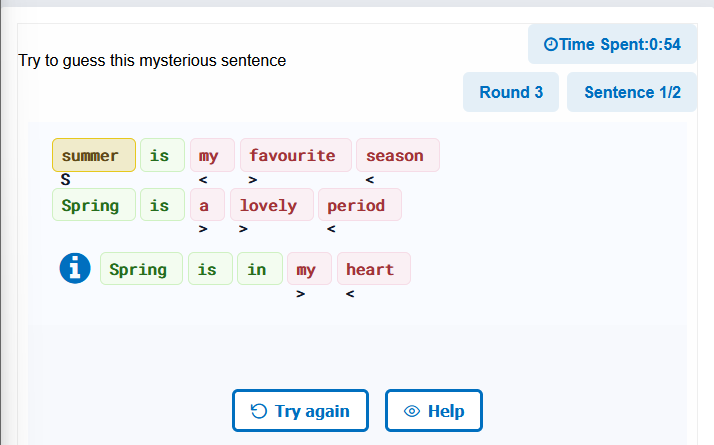Image resolution: width=714 pixels, height=445 pixels.
Task: Click the word heart in third row
Action: pos(374,269)
